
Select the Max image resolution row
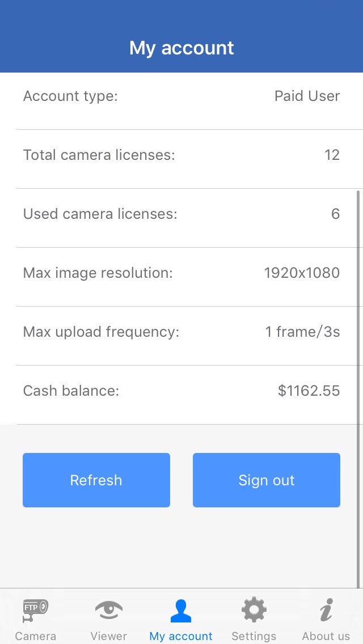click(x=181, y=273)
